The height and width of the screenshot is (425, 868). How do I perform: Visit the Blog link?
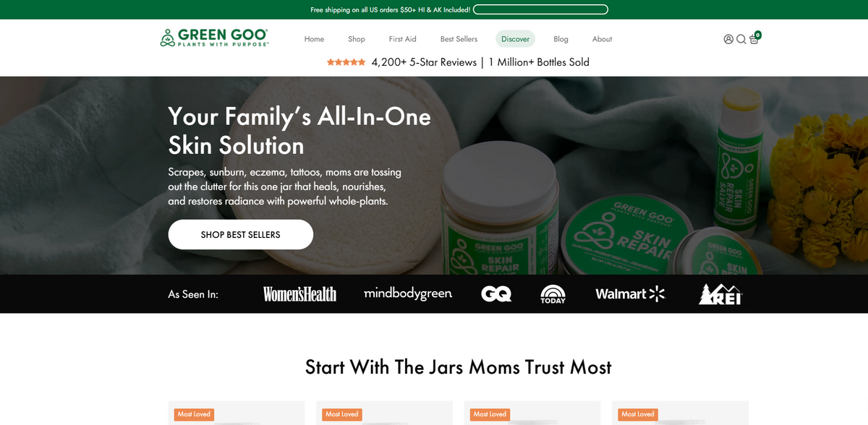click(x=561, y=39)
